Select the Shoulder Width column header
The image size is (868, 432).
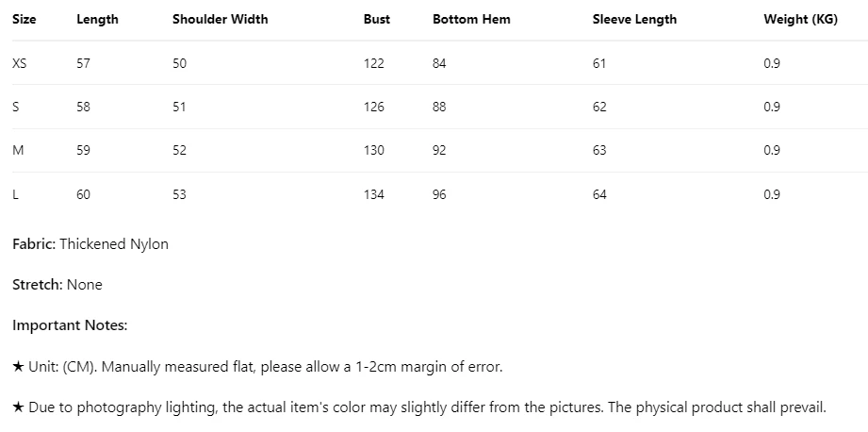(220, 19)
